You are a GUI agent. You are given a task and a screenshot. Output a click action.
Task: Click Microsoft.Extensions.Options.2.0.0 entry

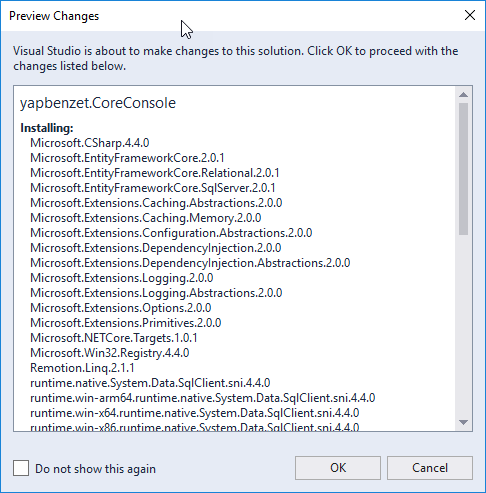(121, 308)
